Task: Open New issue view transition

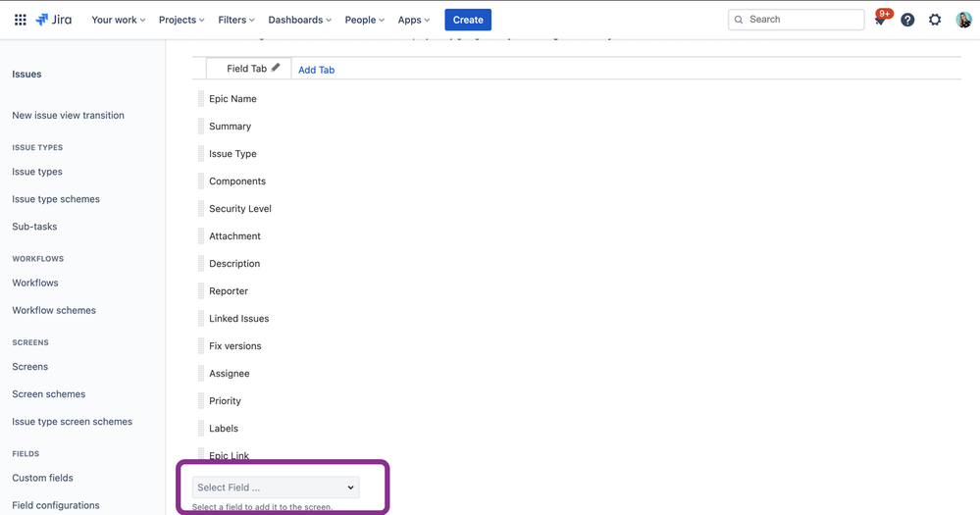Action: (68, 115)
